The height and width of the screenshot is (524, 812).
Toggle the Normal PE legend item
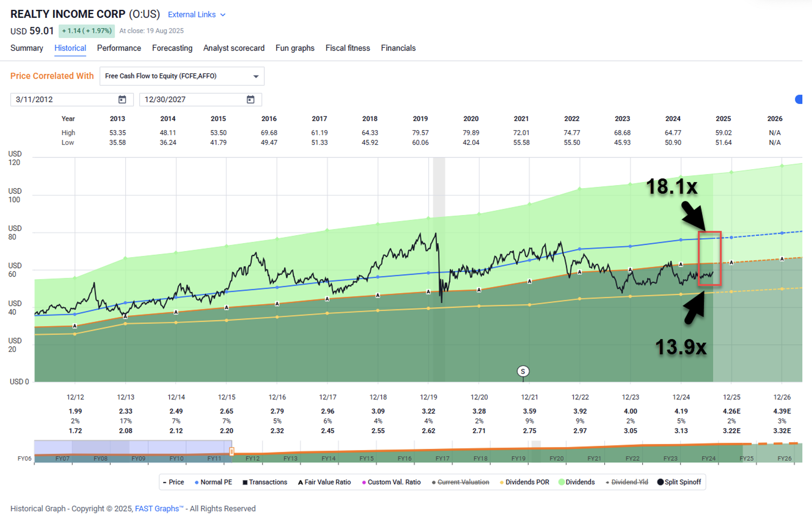(x=213, y=482)
